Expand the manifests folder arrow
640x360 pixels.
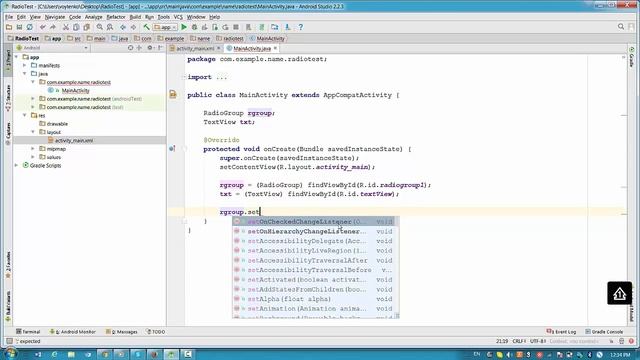coord(25,65)
